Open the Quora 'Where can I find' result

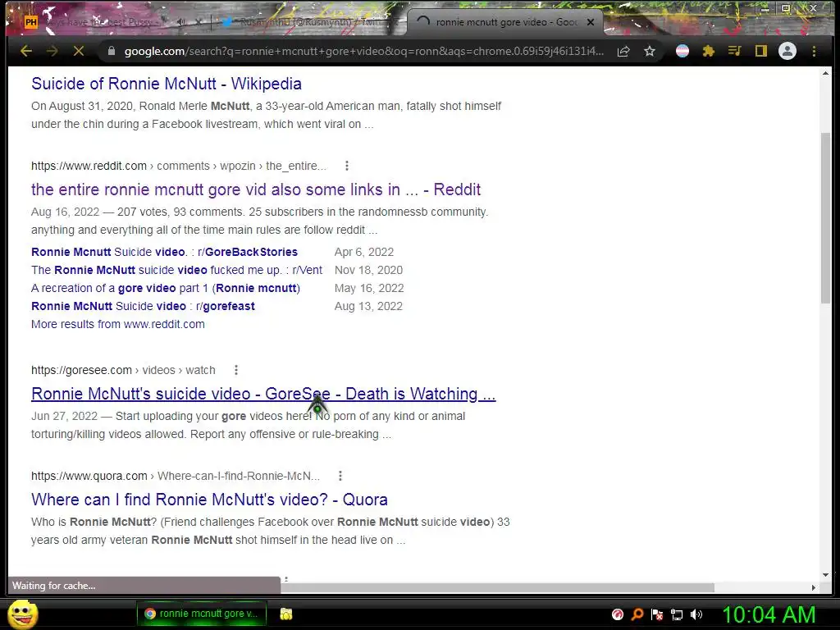point(209,500)
